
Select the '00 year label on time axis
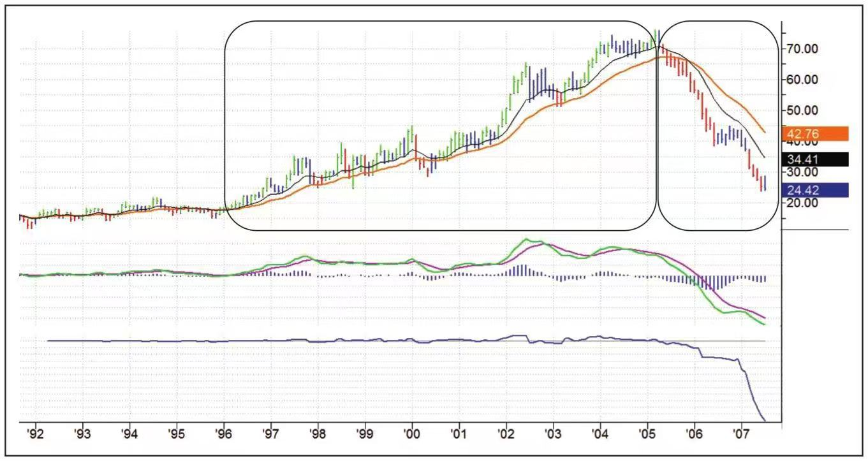click(412, 435)
